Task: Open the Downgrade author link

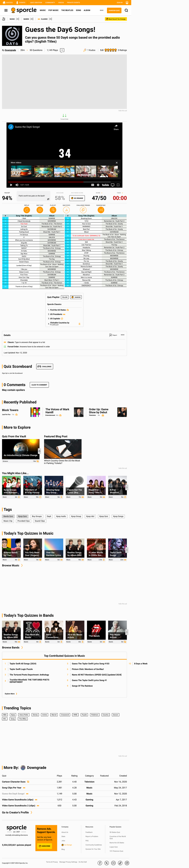Action: coord(10,50)
